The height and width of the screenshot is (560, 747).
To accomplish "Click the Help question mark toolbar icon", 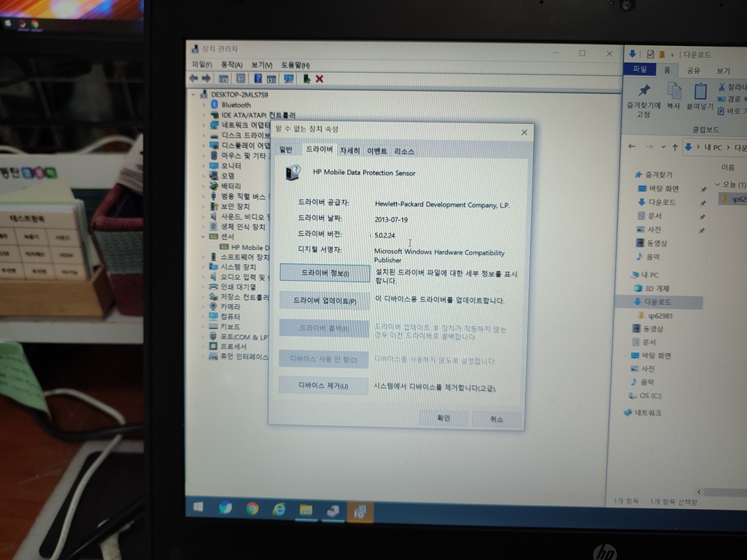I will [258, 79].
